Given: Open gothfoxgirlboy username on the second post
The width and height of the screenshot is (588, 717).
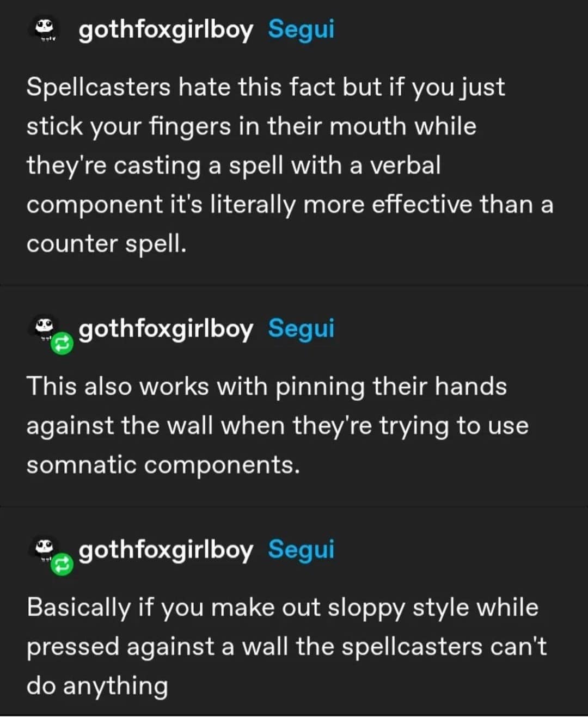Looking at the screenshot, I should pos(166,329).
